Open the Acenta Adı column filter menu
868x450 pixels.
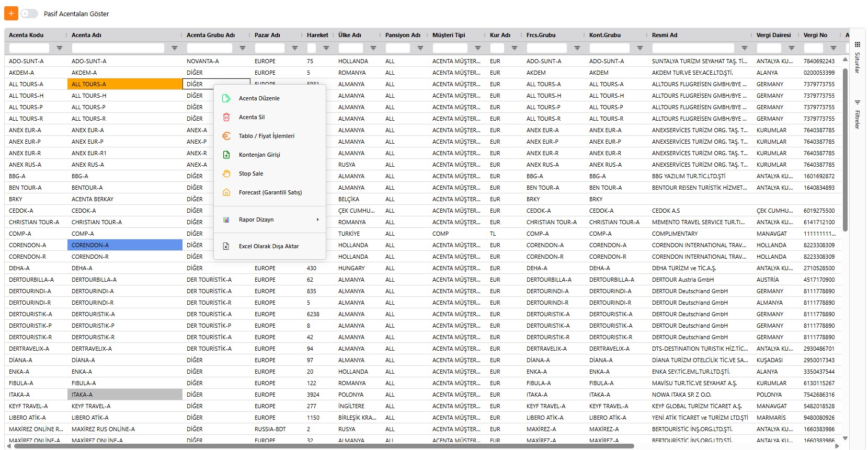(x=175, y=48)
